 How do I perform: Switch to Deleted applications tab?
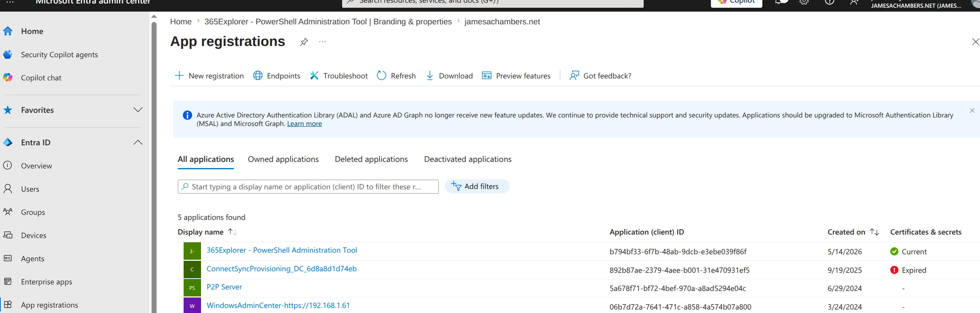coord(371,159)
